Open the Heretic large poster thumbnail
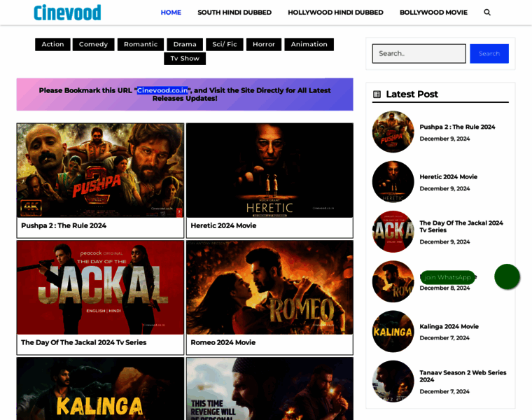 tap(269, 170)
